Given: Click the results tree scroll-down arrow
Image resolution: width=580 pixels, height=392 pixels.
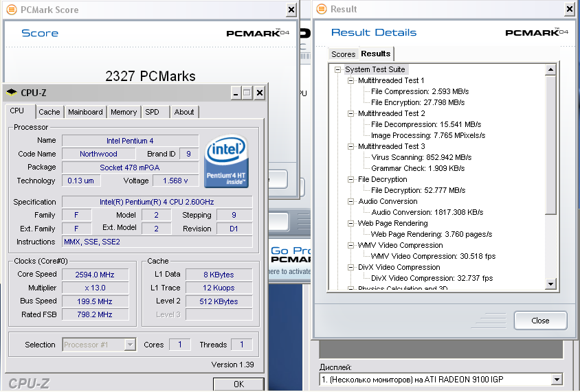Looking at the screenshot, I should (x=550, y=284).
